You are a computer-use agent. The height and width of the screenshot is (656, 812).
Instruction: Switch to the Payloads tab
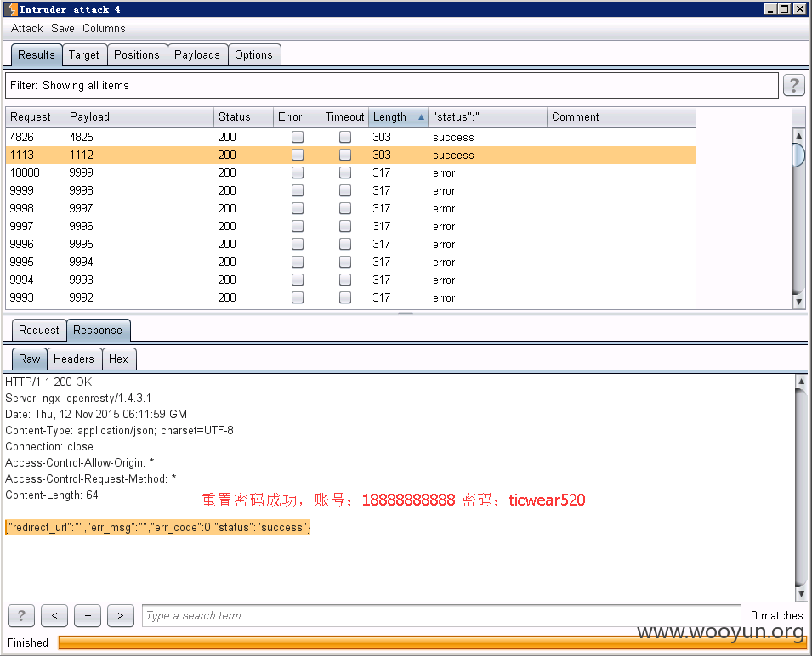pos(196,55)
